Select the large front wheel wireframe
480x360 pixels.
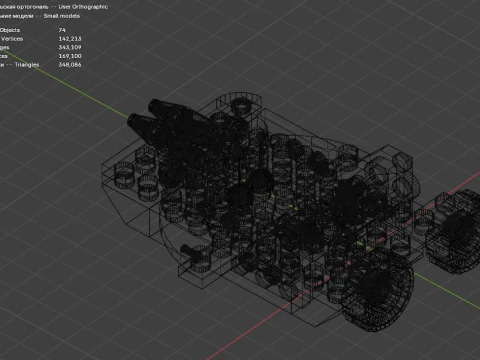[378, 292]
